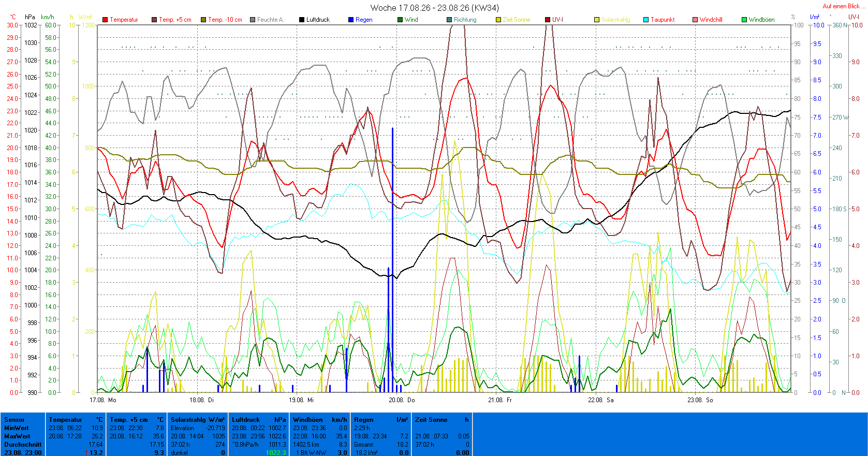Click the '23.08. So' date axis label
This screenshot has height=456, width=868.
click(700, 400)
